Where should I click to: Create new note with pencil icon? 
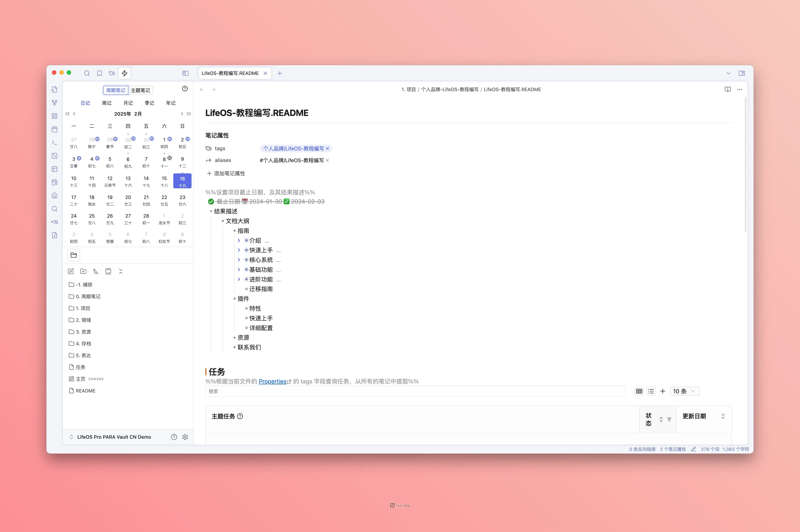pyautogui.click(x=71, y=271)
